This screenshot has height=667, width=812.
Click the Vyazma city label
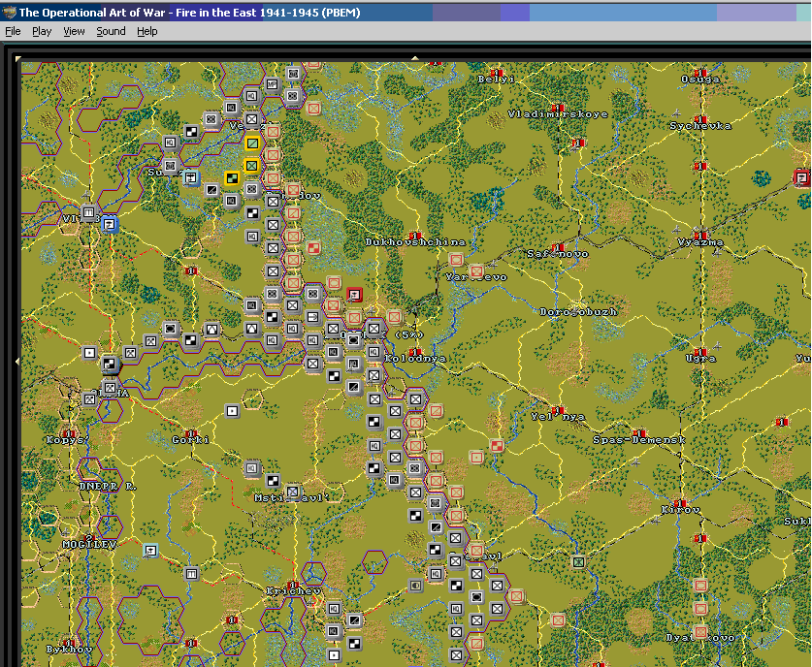[700, 241]
